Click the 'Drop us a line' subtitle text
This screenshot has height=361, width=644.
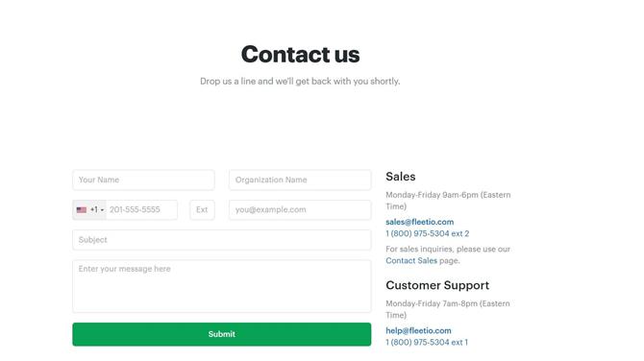[x=300, y=82]
